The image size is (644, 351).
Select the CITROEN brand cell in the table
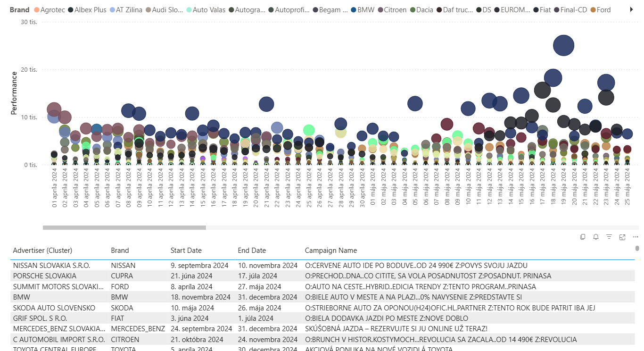pos(125,340)
